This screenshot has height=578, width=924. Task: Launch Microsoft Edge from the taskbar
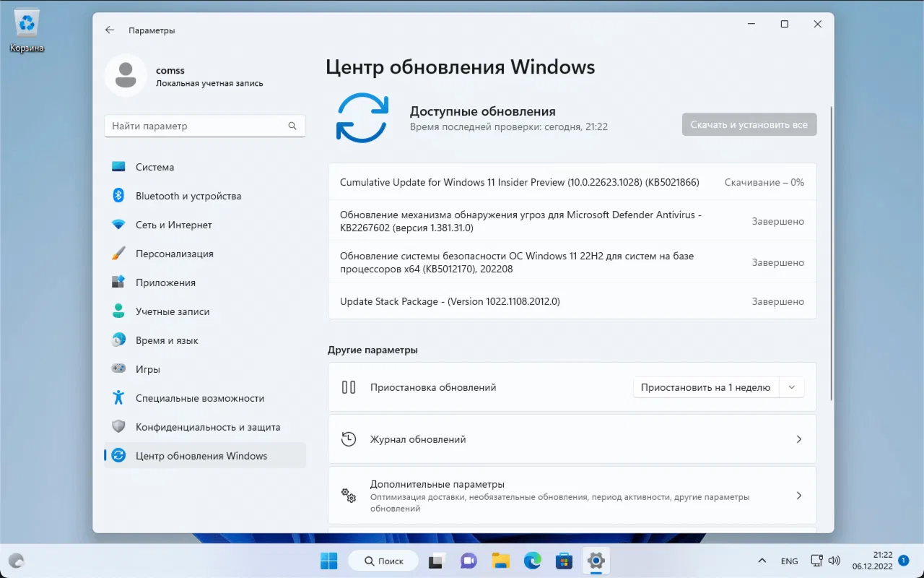[x=533, y=561]
